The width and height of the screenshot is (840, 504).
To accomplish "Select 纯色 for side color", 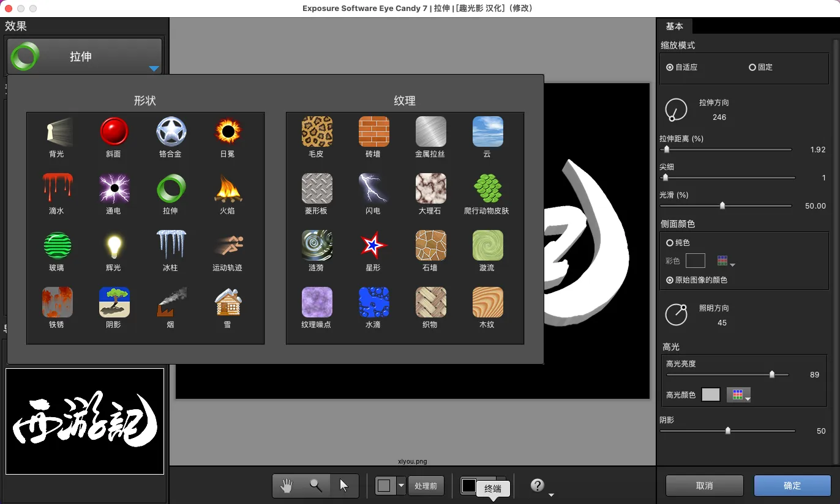I will 670,243.
